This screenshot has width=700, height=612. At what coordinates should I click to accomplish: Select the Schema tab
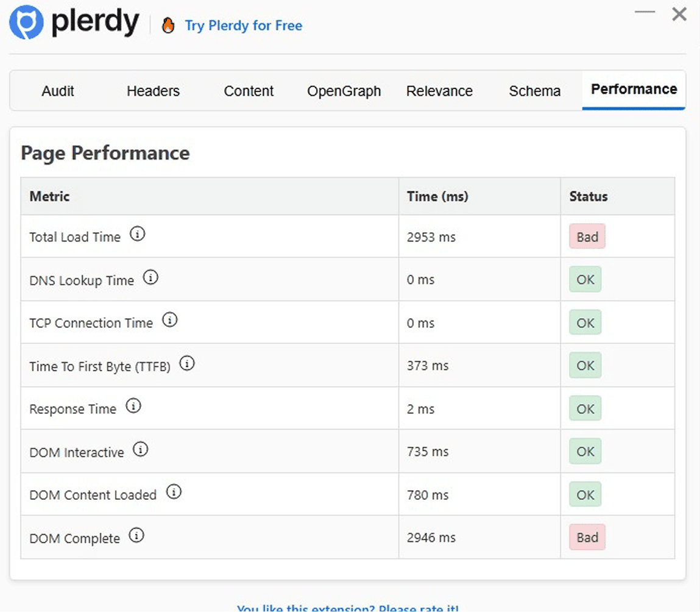(535, 91)
